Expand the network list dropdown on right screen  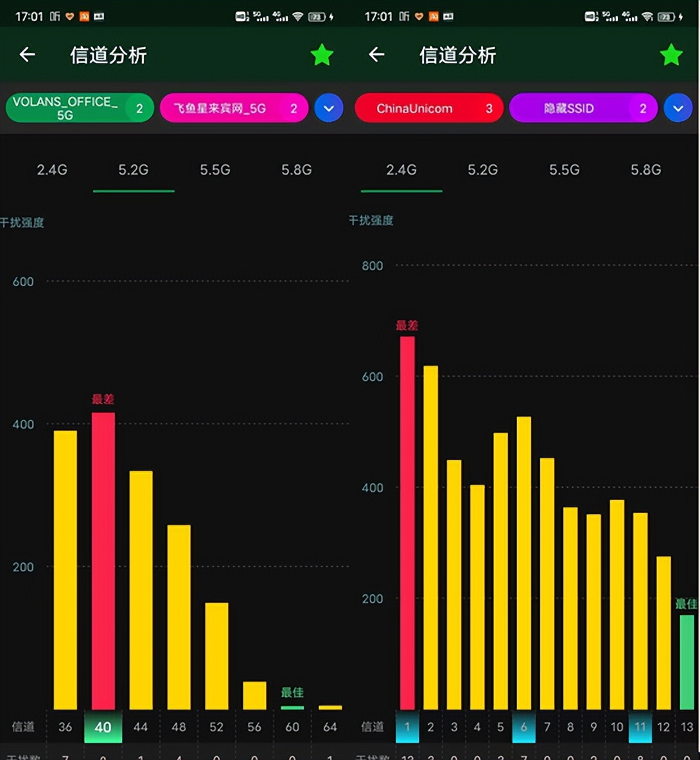coord(678,108)
